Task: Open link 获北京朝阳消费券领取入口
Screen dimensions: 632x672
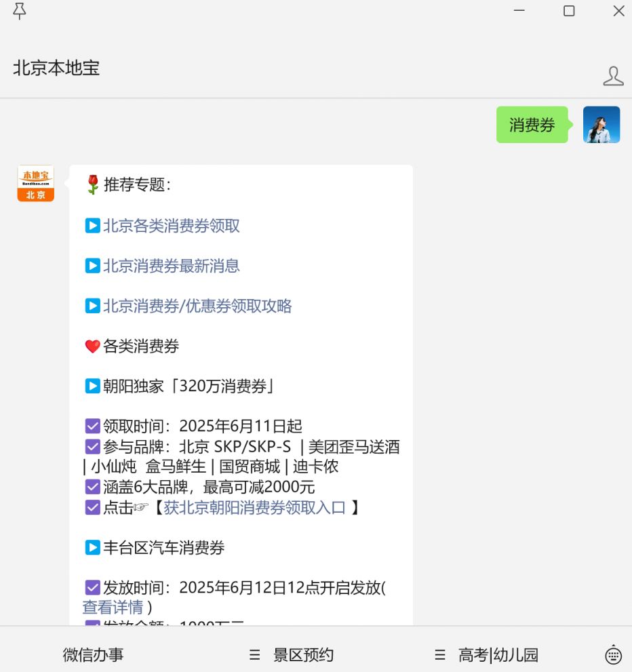Action: (254, 507)
